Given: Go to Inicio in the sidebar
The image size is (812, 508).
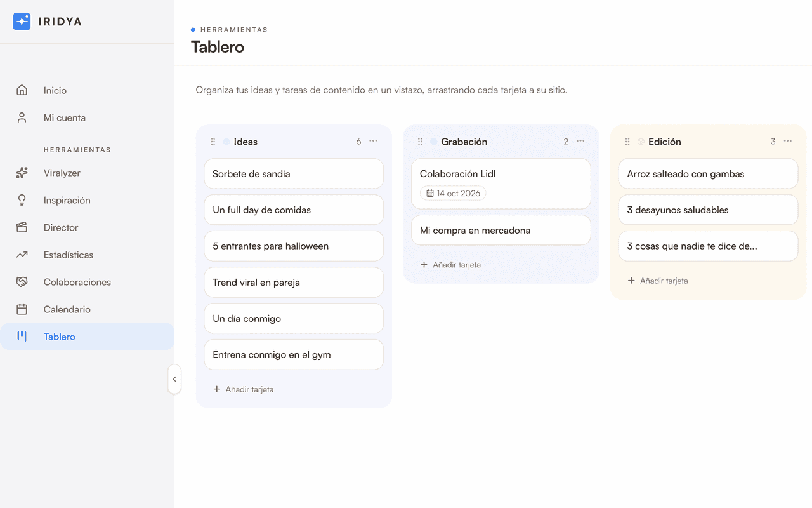Looking at the screenshot, I should pyautogui.click(x=87, y=90).
